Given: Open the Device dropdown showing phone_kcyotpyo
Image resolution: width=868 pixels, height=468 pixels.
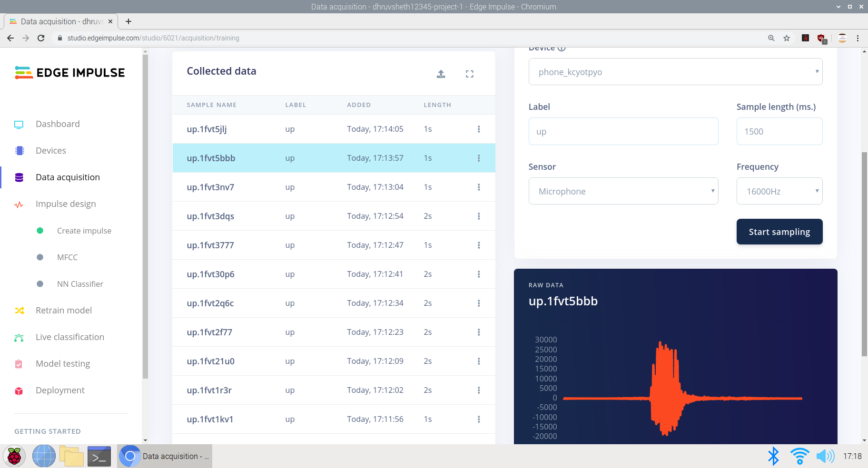Looking at the screenshot, I should pyautogui.click(x=675, y=72).
